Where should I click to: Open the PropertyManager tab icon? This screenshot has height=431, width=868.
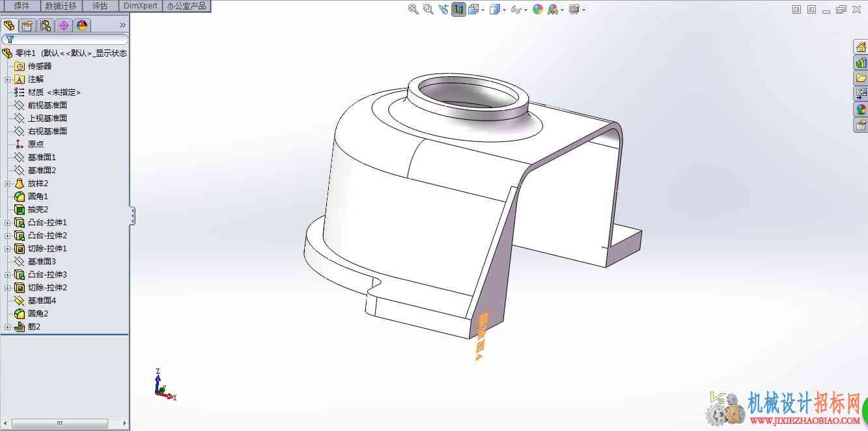[x=27, y=25]
